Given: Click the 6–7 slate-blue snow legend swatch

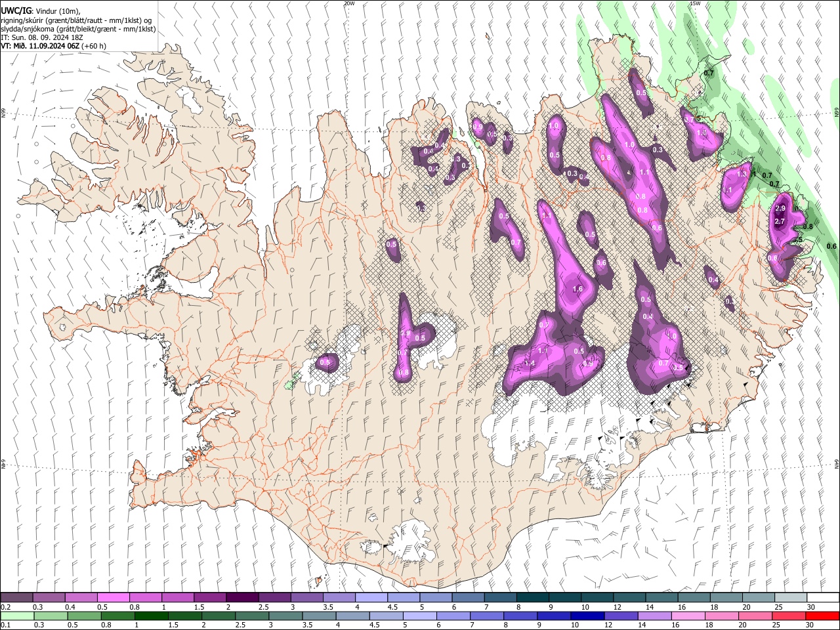Looking at the screenshot, I should point(469,598).
